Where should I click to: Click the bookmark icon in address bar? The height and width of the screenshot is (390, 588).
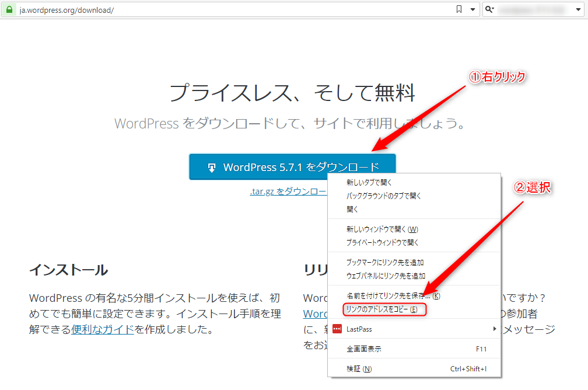[459, 10]
